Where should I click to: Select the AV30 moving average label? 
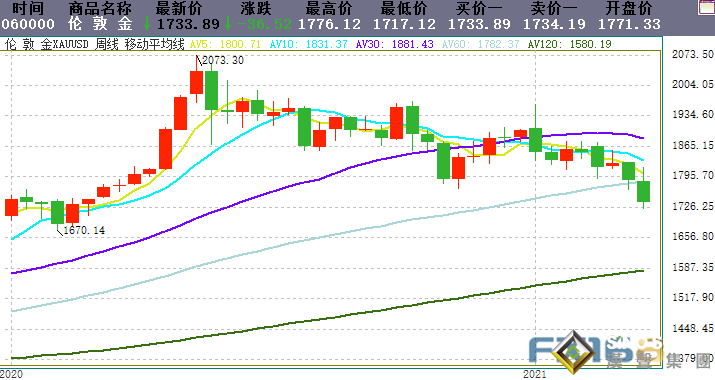click(x=394, y=44)
